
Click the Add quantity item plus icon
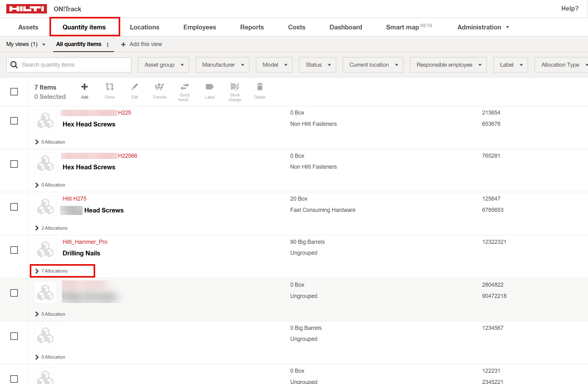(x=85, y=87)
